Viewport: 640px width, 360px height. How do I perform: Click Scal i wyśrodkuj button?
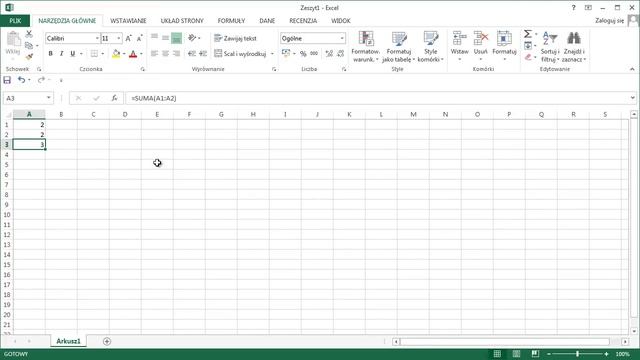(241, 53)
